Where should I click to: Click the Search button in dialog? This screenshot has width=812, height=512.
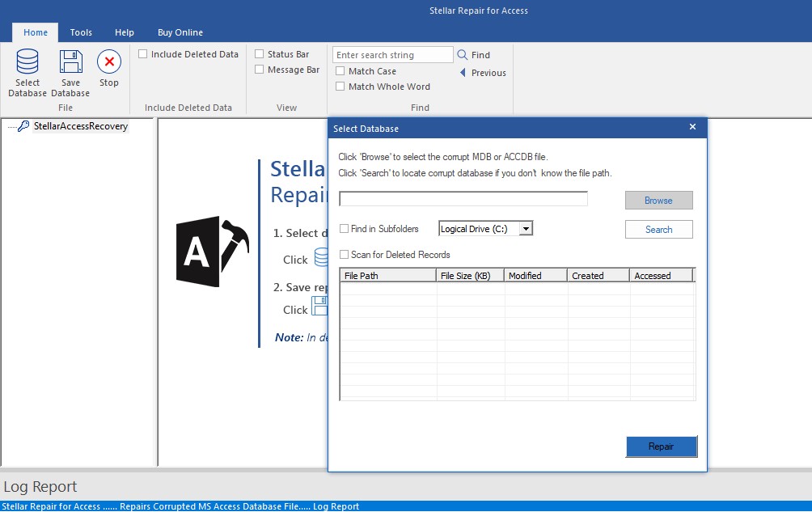[x=658, y=230]
